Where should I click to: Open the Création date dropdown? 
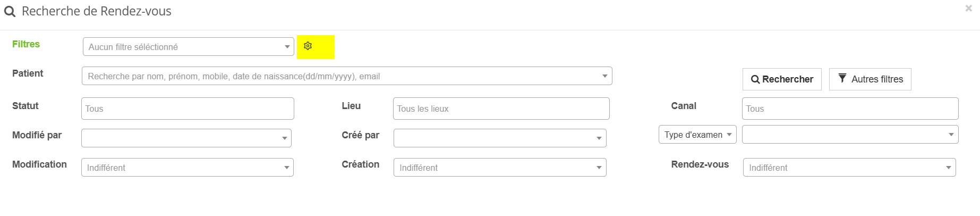pyautogui.click(x=499, y=168)
